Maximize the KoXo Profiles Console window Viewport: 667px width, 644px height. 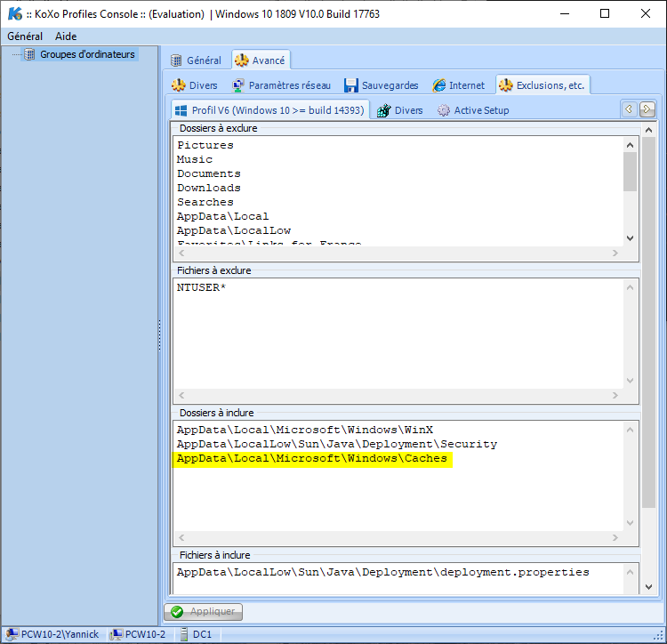[x=605, y=13]
